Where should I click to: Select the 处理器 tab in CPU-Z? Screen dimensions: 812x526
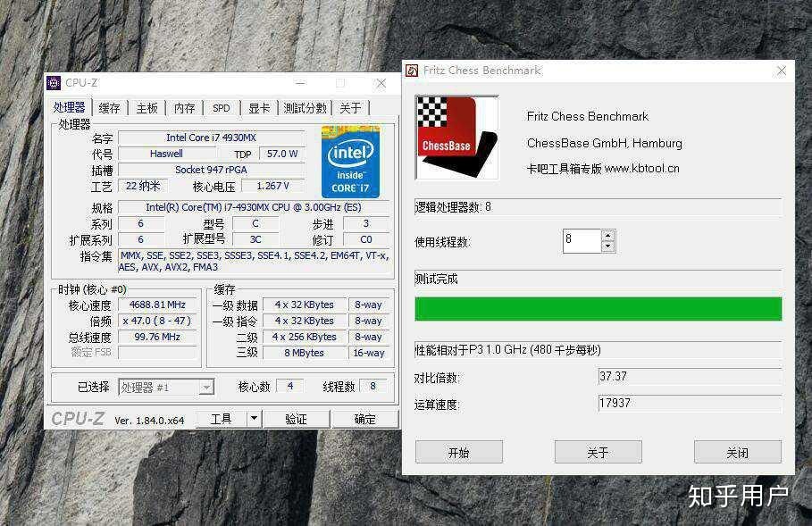(69, 107)
